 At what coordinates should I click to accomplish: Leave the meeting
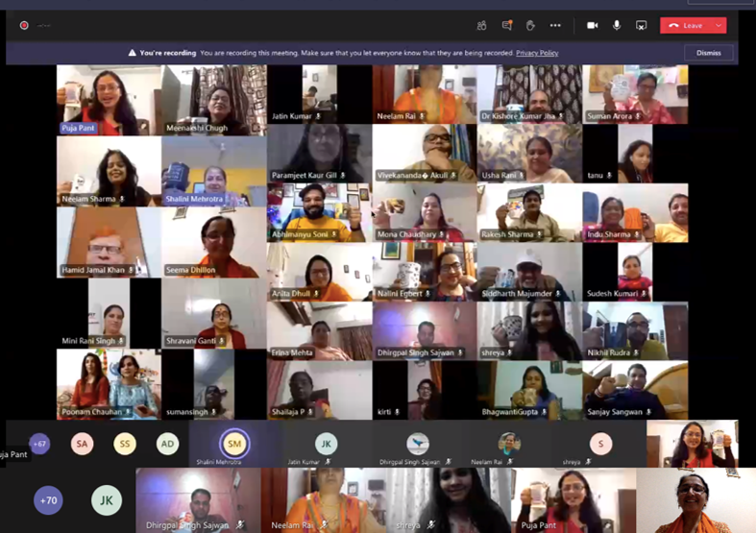(x=686, y=26)
